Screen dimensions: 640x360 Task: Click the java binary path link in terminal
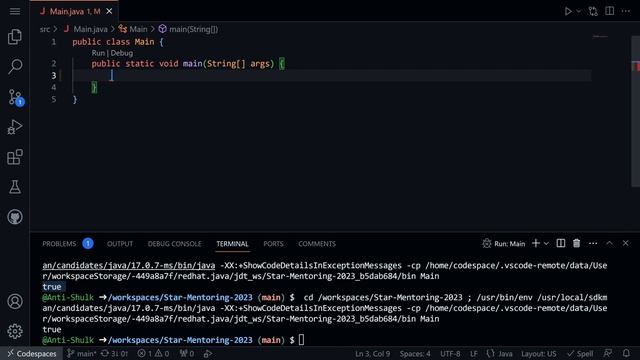click(x=129, y=265)
